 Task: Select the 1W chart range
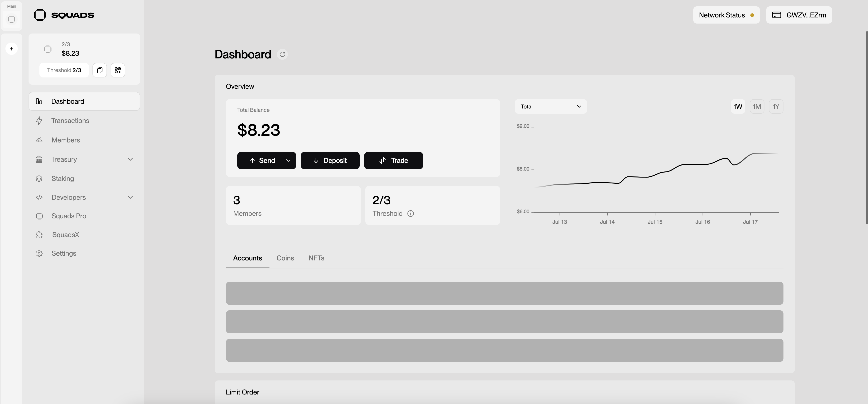738,106
